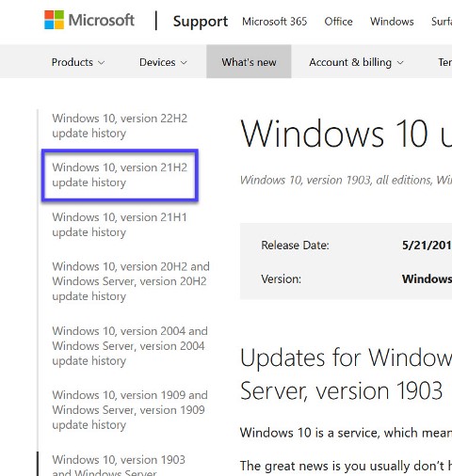Select the version 1903 sidebar entry
The height and width of the screenshot is (476, 452).
(x=119, y=465)
